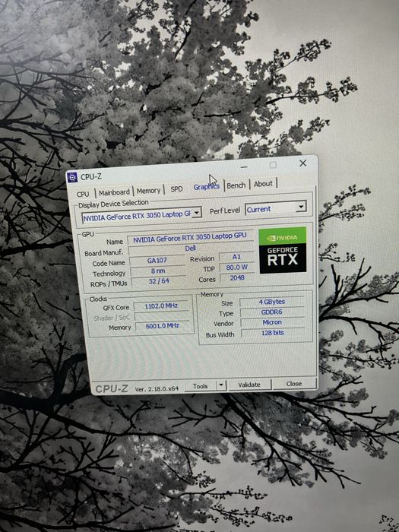This screenshot has width=399, height=532.
Task: Click the GFX Core value 1102.0 MHz
Action: (x=161, y=306)
